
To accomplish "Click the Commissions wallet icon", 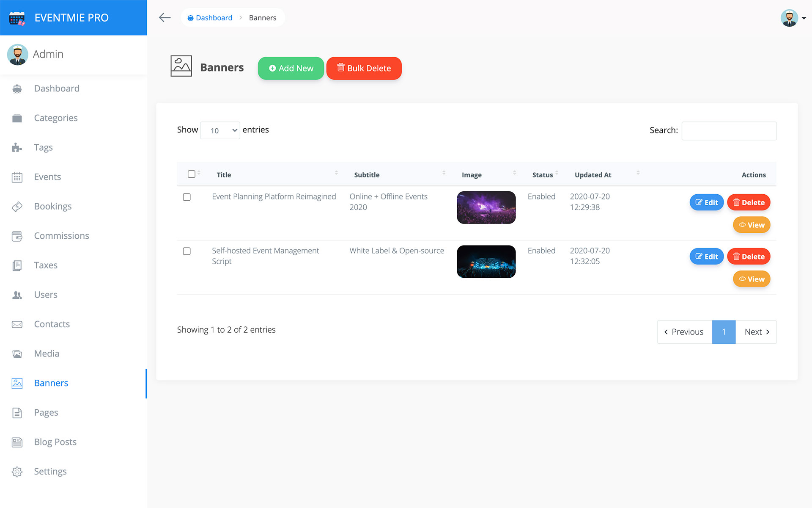I will [17, 236].
